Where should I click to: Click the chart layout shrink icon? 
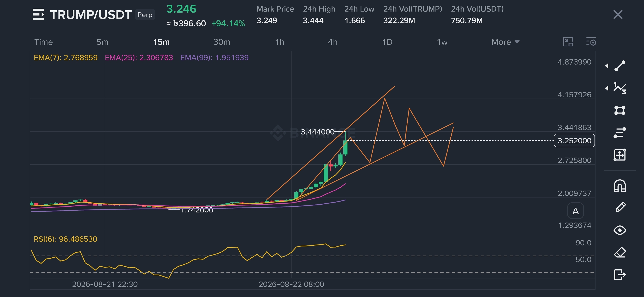(568, 42)
